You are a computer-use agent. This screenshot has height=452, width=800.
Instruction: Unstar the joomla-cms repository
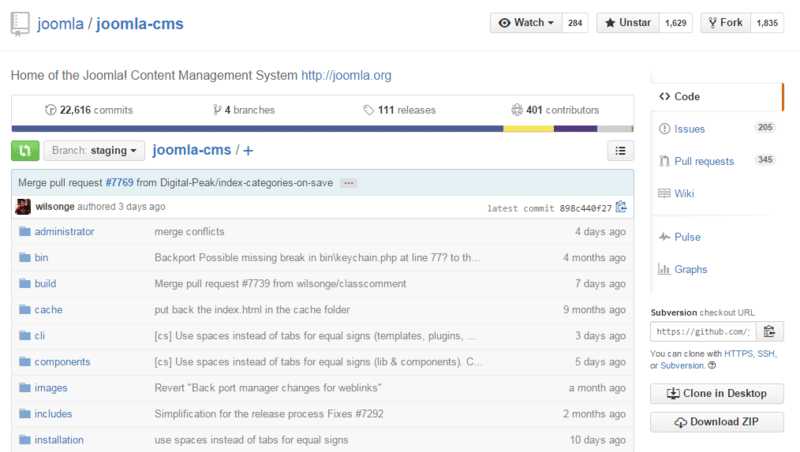pos(628,23)
